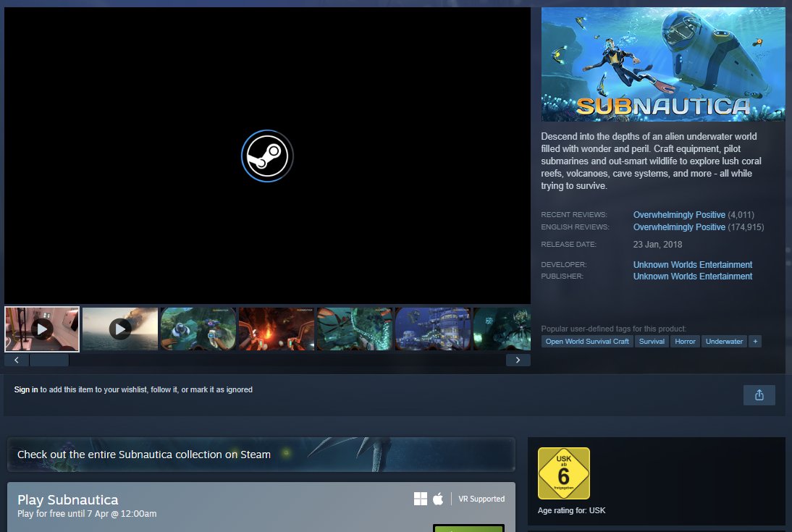
Task: Play the first trailer thumbnail with interior scene
Action: pos(42,329)
